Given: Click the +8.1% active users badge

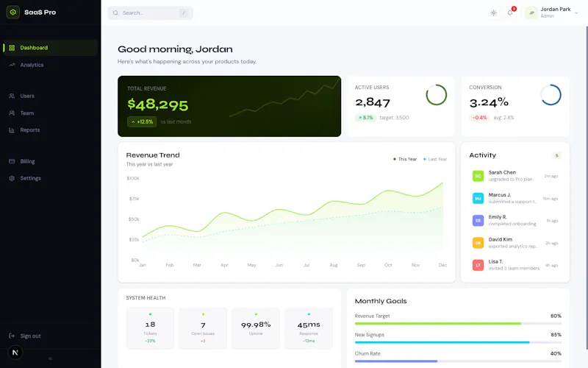Looking at the screenshot, I should tap(365, 118).
